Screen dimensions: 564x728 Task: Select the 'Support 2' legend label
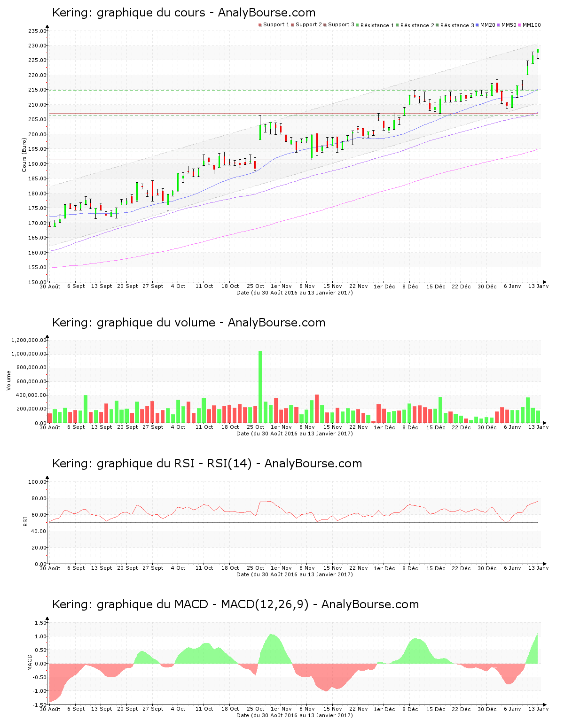(309, 25)
